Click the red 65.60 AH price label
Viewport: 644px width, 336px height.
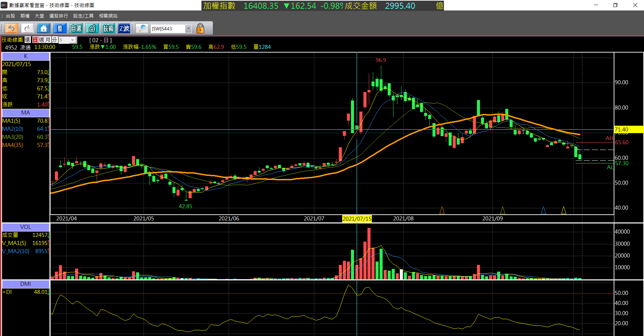click(x=622, y=142)
